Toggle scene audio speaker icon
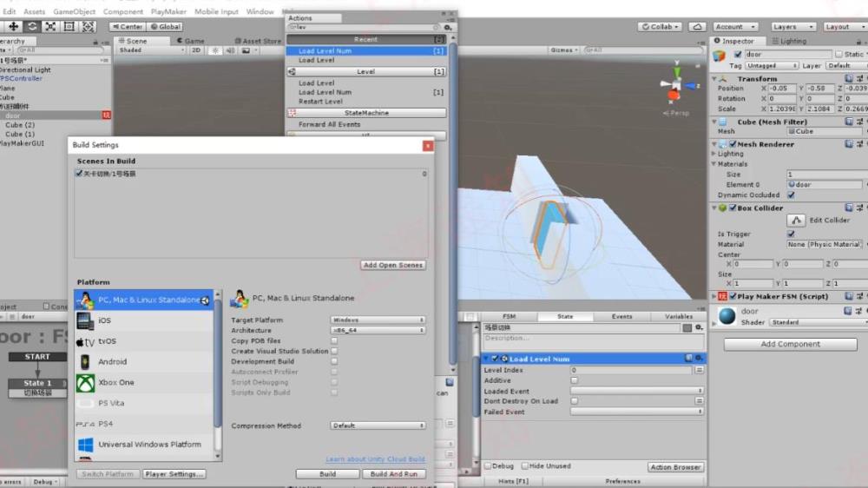 230,50
